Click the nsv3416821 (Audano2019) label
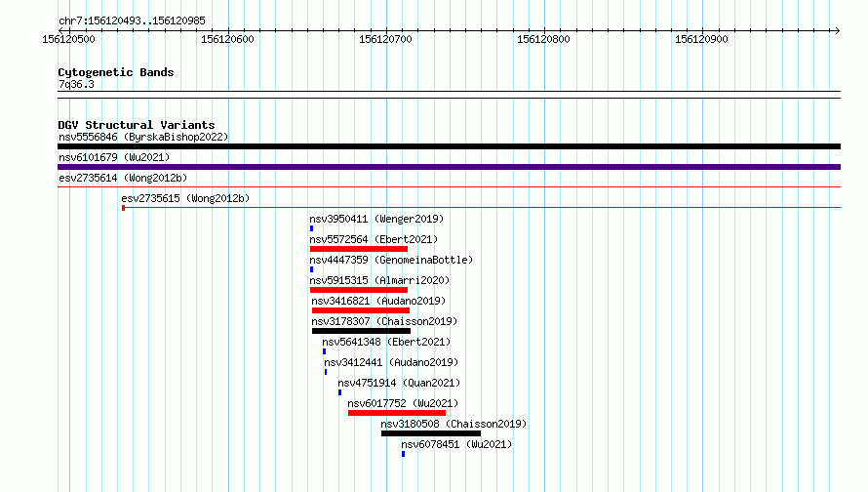Screen dimensions: 868x492 [378, 301]
